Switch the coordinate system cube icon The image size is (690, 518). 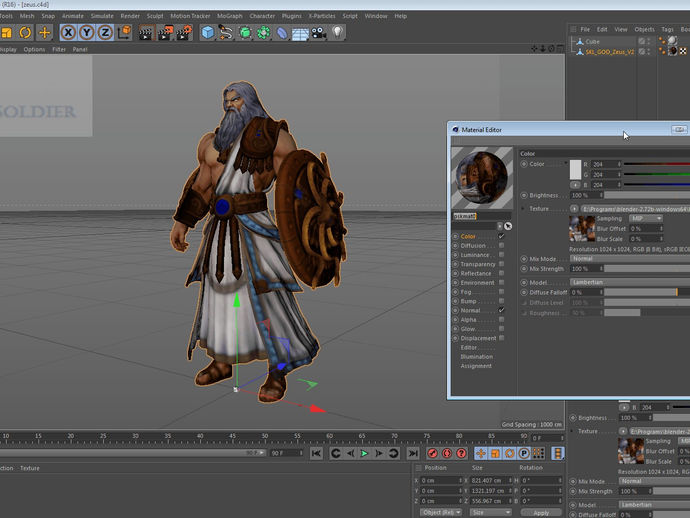(x=125, y=32)
